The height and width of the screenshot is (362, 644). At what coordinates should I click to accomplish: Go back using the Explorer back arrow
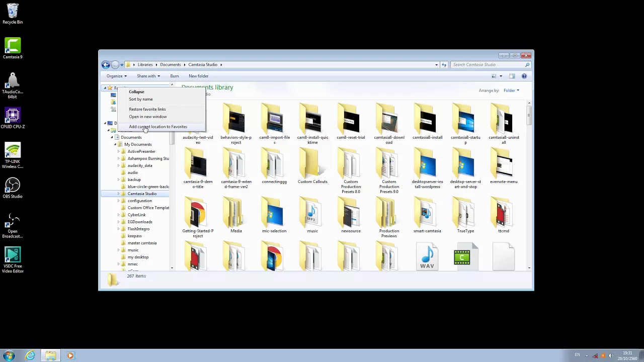coord(106,64)
